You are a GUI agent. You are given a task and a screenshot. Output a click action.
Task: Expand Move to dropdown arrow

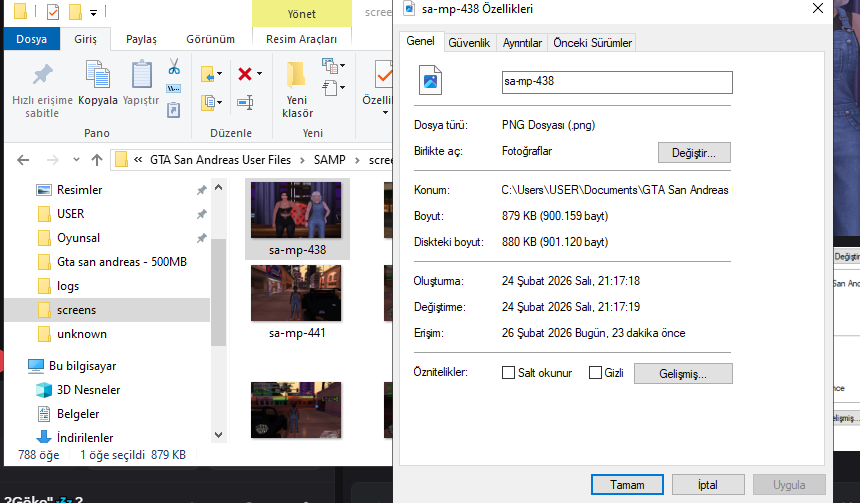(x=219, y=74)
